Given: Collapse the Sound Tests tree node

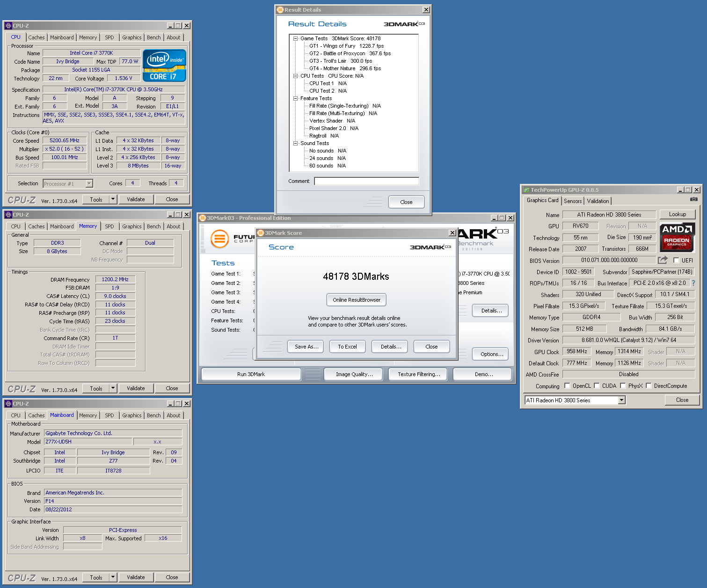Looking at the screenshot, I should (x=296, y=144).
